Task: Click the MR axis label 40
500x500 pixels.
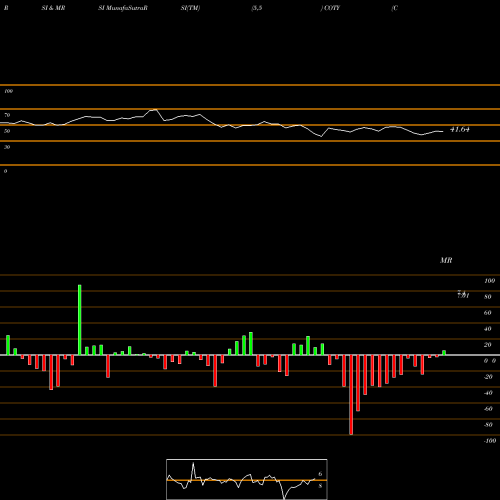Action: (x=488, y=329)
